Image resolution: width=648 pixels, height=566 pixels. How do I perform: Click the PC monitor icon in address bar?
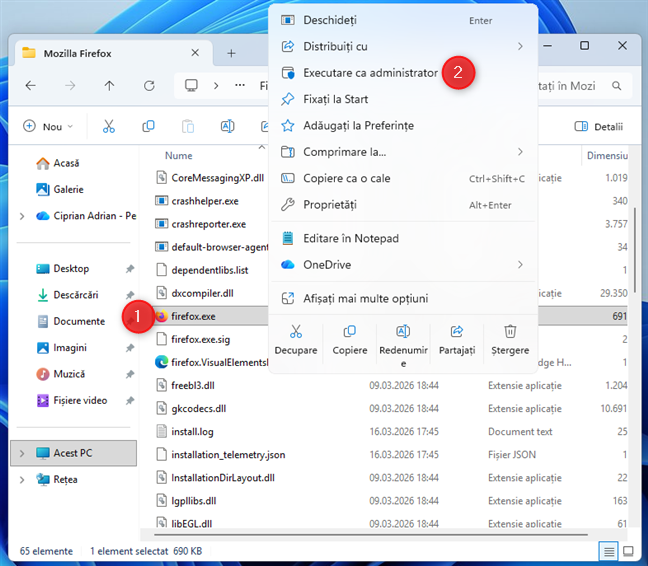[191, 86]
